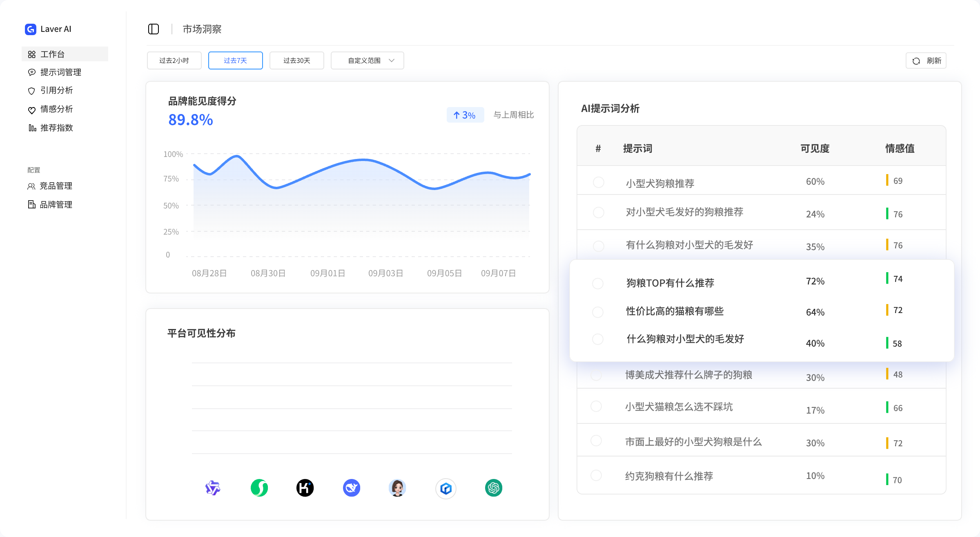This screenshot has width=980, height=537.
Task: Click the green Wenxiaoyan platform icon
Action: coord(259,488)
